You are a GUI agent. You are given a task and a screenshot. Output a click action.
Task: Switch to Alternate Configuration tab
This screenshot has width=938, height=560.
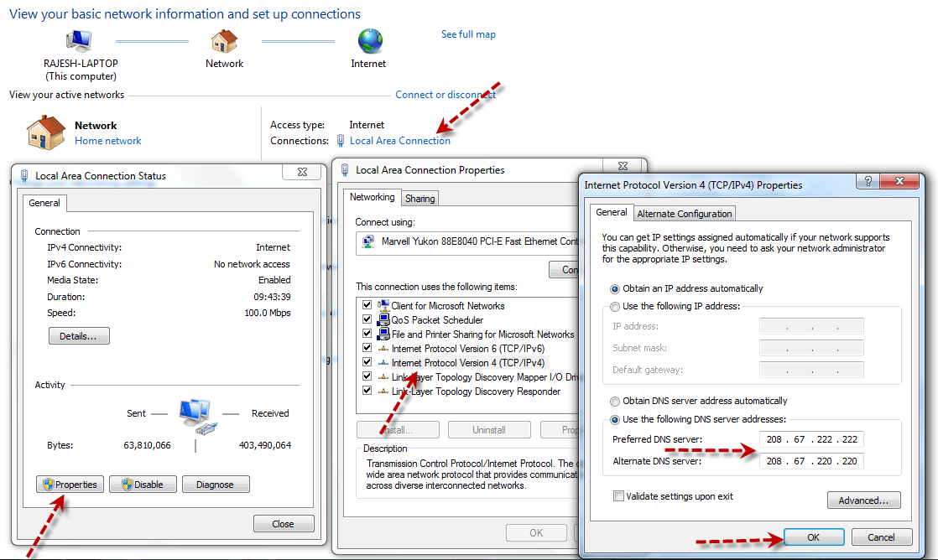coord(685,214)
